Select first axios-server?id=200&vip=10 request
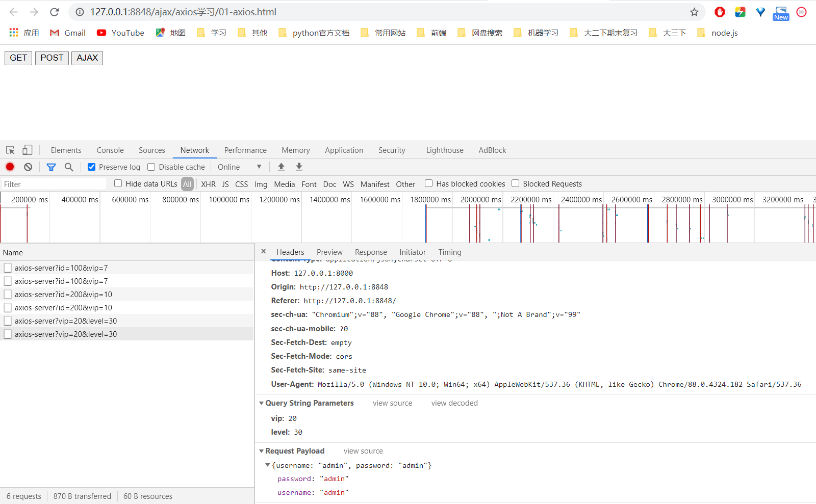This screenshot has height=504, width=816. (126, 294)
